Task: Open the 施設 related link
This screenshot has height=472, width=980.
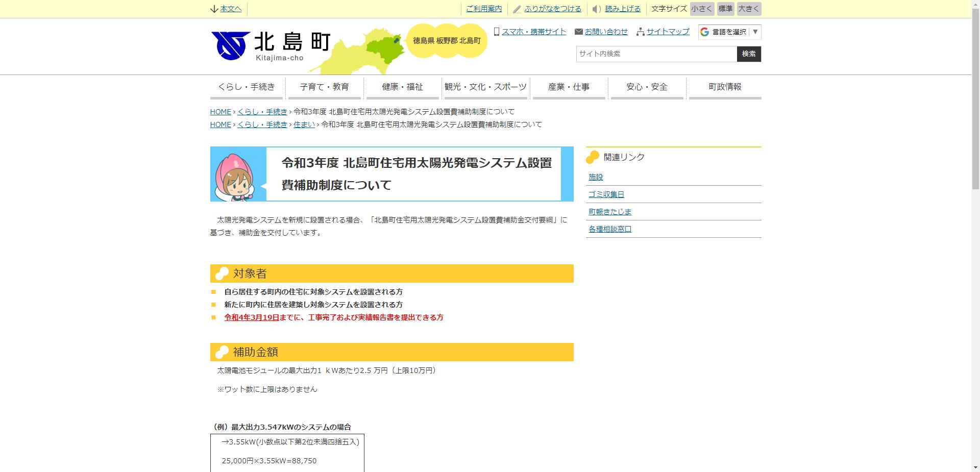Action: pyautogui.click(x=595, y=177)
